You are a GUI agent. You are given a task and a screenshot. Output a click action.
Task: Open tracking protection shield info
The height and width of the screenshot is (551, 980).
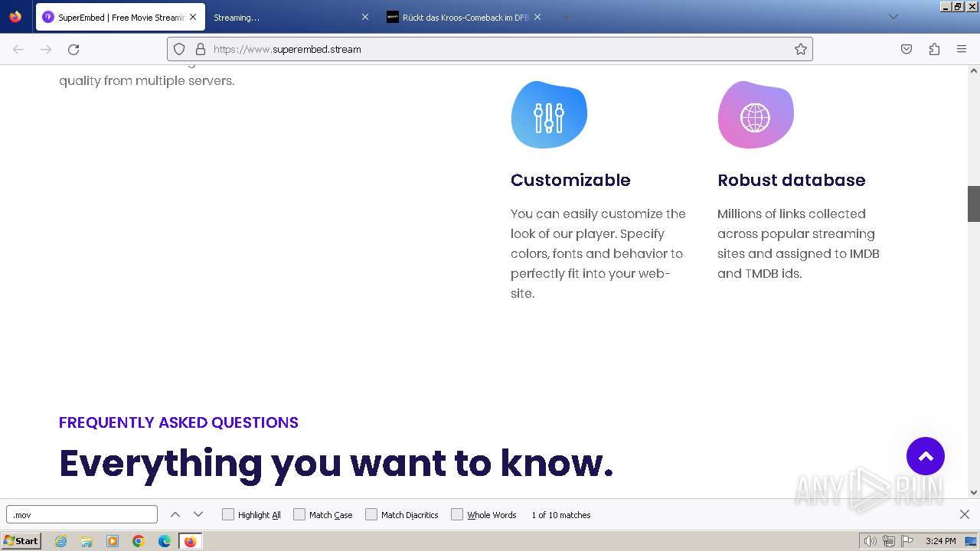coord(179,49)
